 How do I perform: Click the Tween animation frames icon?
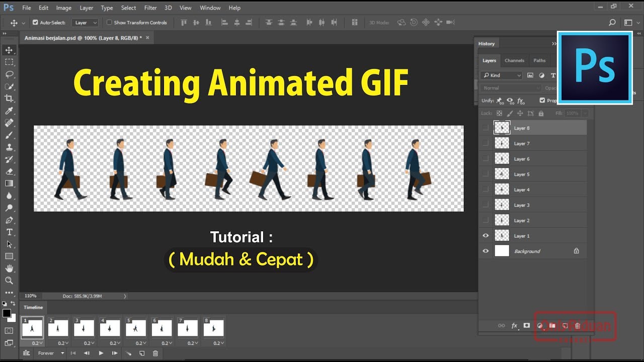[128, 353]
